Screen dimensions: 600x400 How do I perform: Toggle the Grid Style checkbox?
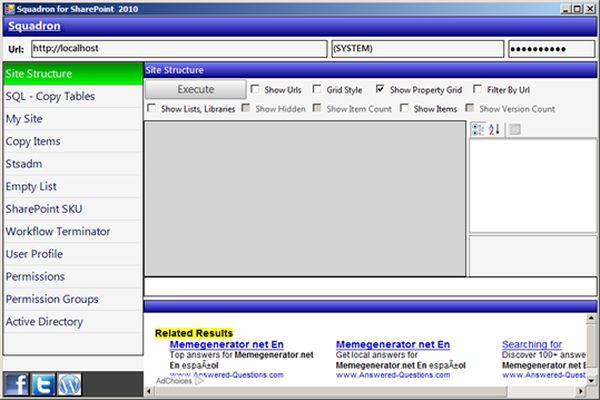(x=316, y=89)
